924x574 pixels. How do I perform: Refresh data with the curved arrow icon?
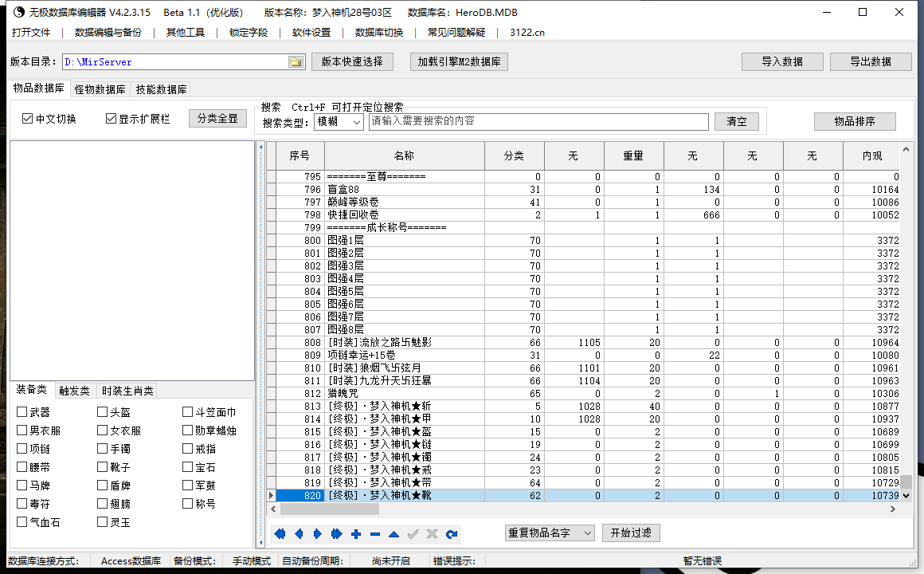(452, 534)
